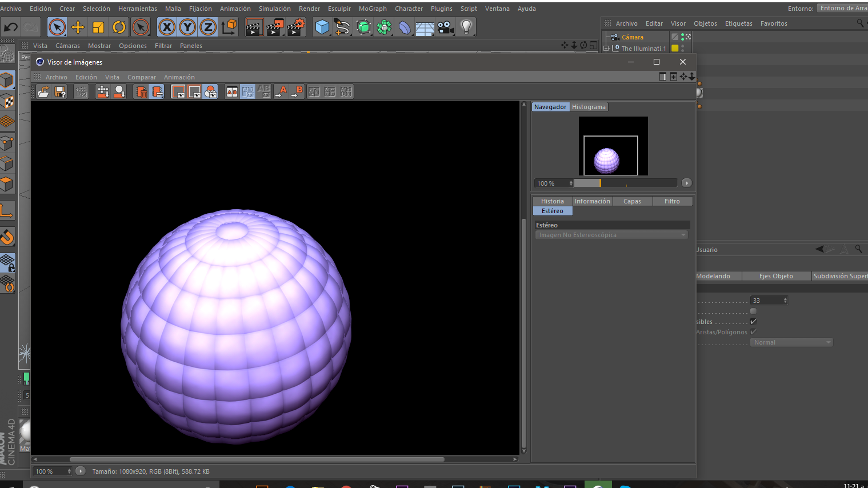Activate the Scale tool
This screenshot has width=868, height=488.
point(98,27)
